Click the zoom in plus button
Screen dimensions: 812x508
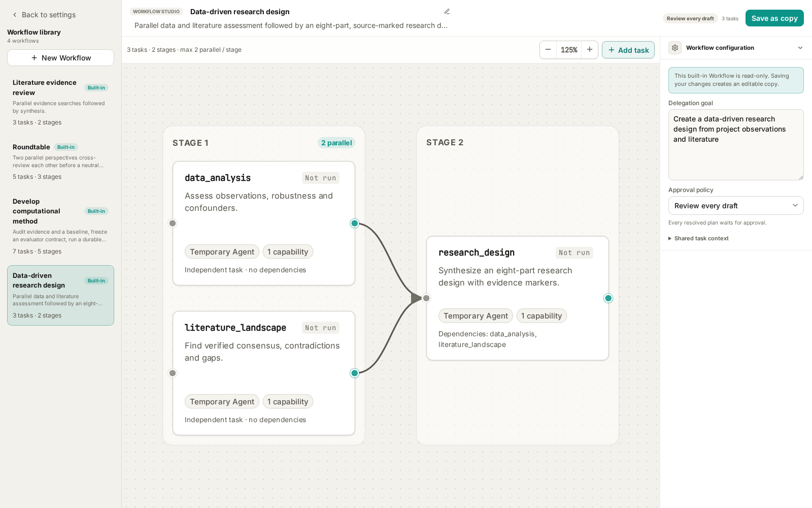pyautogui.click(x=590, y=50)
